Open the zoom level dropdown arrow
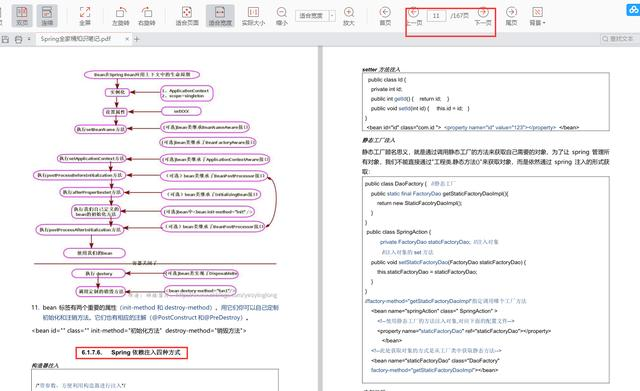The height and width of the screenshot is (391, 640). (332, 16)
